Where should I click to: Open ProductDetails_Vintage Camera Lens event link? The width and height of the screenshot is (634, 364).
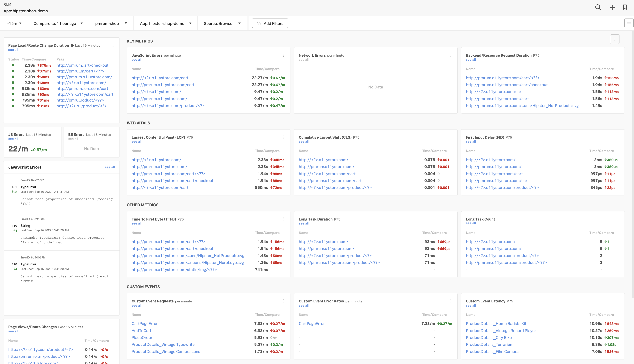click(166, 351)
